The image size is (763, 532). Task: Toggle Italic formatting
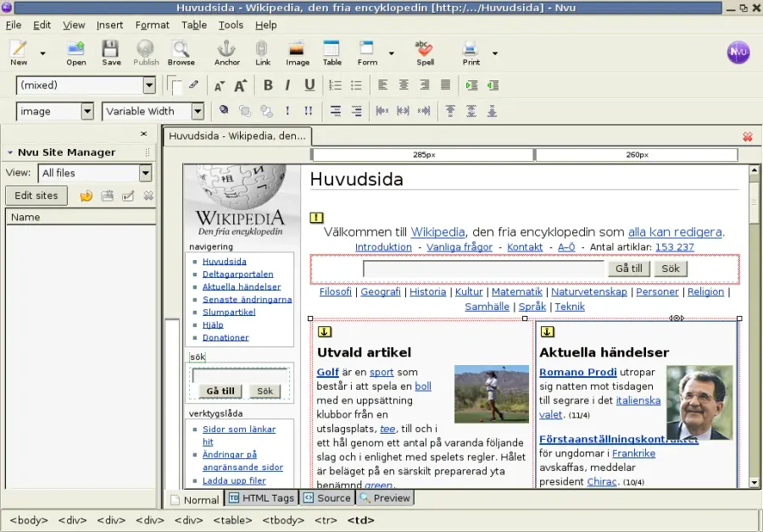(288, 86)
